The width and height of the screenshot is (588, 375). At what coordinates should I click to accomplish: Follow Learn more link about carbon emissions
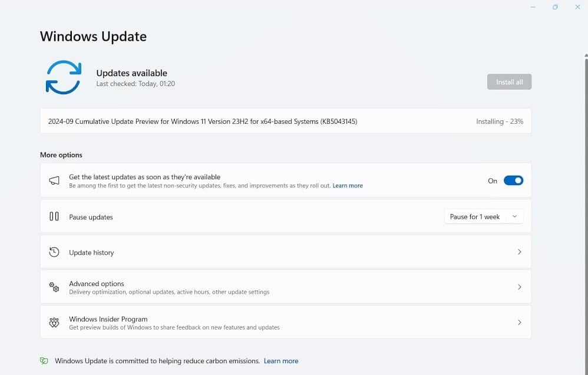pyautogui.click(x=281, y=361)
